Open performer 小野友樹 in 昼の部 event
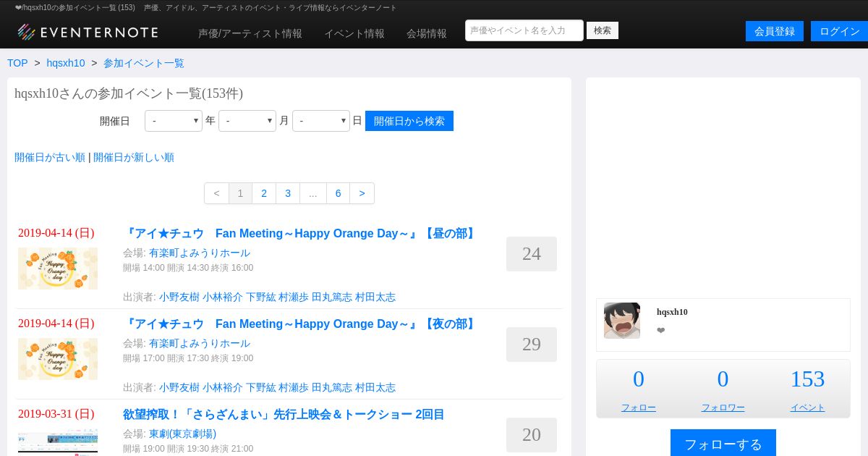The image size is (868, 456). pos(179,297)
